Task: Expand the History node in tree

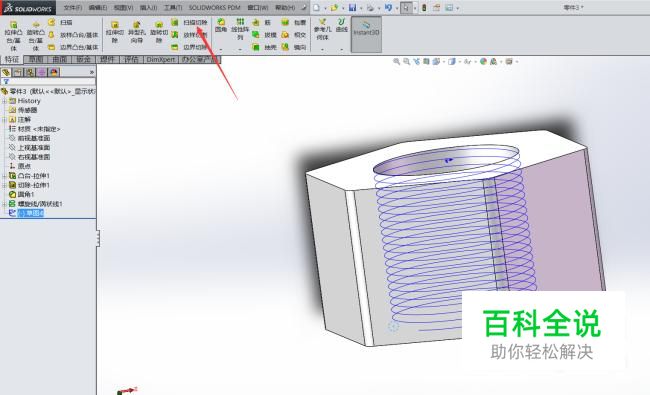Action: (x=4, y=101)
